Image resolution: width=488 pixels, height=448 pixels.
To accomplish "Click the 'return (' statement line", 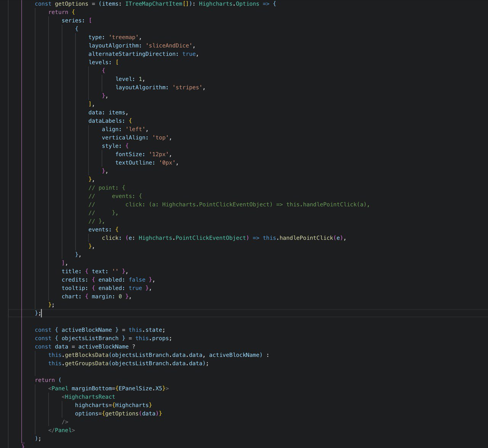I will point(48,380).
